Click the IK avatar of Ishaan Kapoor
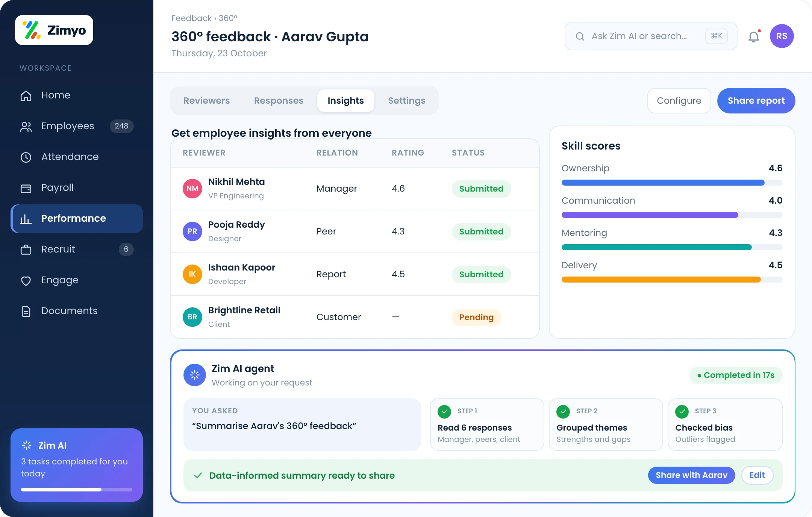 click(192, 274)
